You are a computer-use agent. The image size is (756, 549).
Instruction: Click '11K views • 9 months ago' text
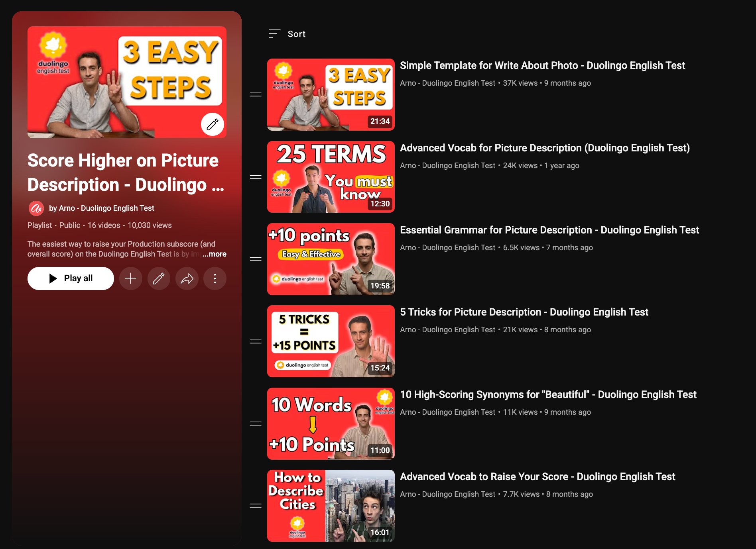tap(547, 412)
